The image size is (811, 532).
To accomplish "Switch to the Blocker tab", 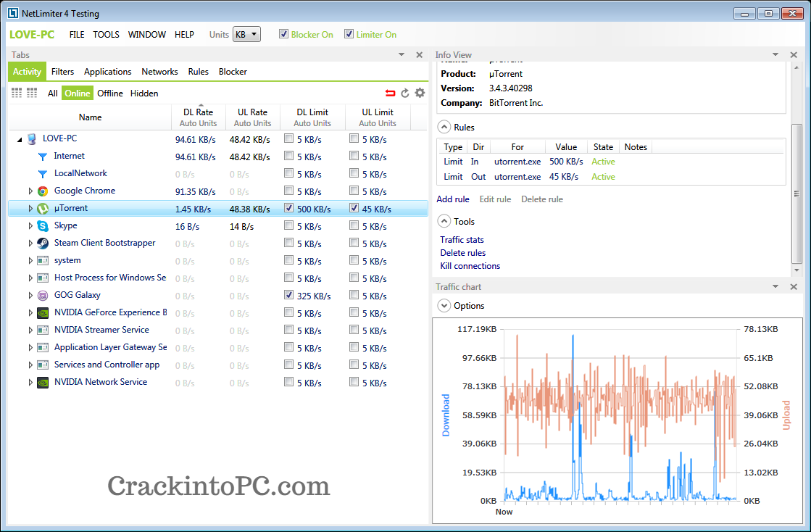I will tap(233, 71).
